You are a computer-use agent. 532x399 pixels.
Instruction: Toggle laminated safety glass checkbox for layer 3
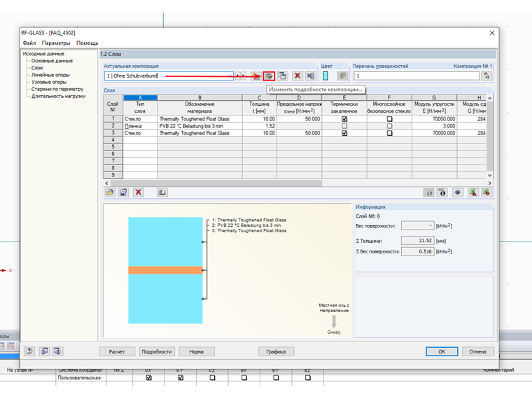pos(389,133)
